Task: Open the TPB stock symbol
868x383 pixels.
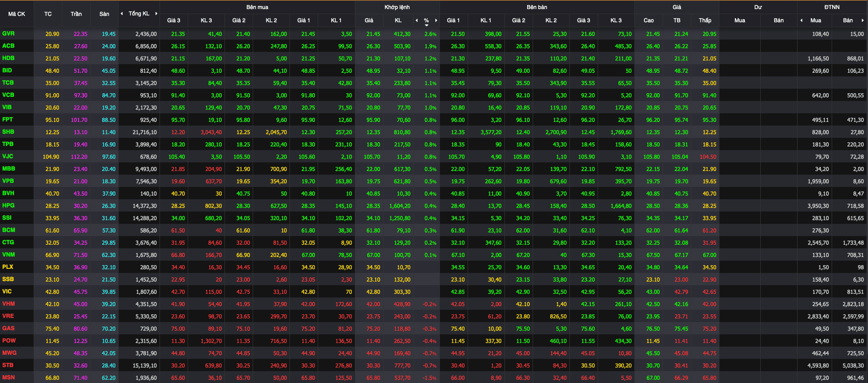Action: click(8, 144)
